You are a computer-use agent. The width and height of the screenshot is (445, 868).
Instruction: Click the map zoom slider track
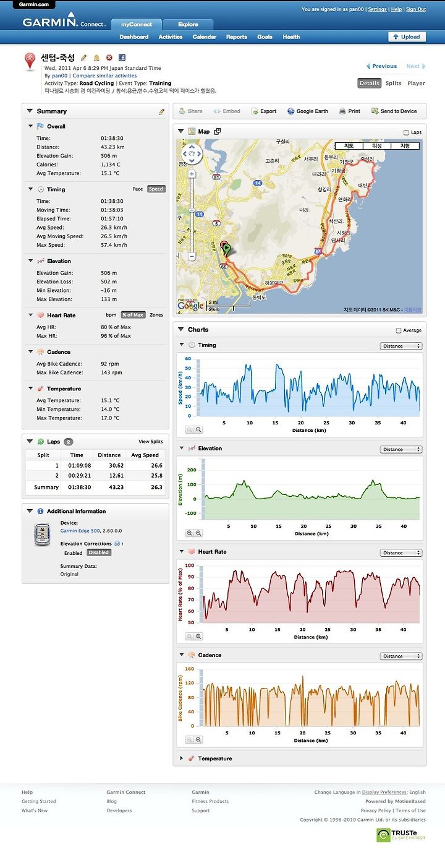pos(192,215)
